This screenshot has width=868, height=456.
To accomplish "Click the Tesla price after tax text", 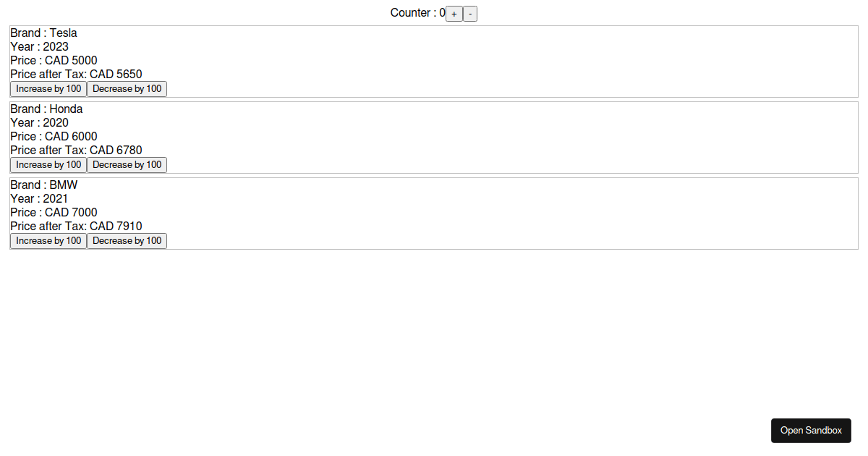I will click(76, 74).
